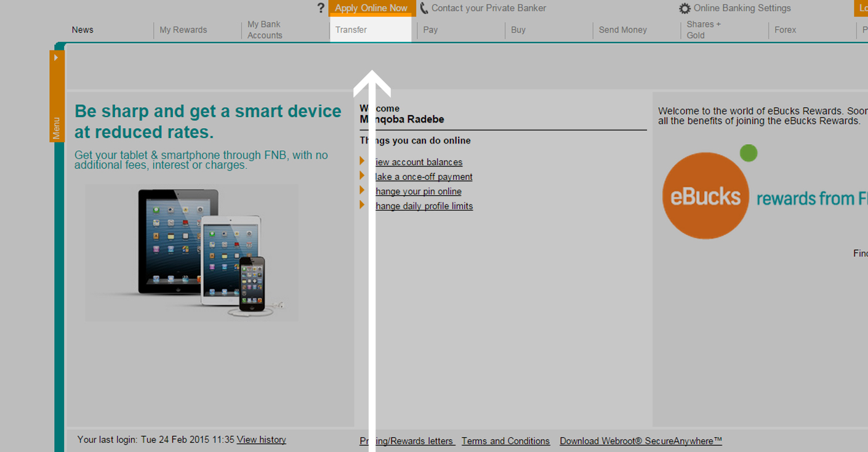Click the phone icon beside Contact your Private Banker
This screenshot has width=868, height=452.
(x=424, y=8)
